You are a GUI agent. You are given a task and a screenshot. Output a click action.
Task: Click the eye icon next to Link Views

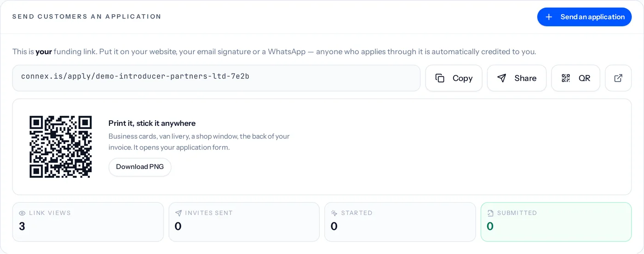(x=22, y=213)
